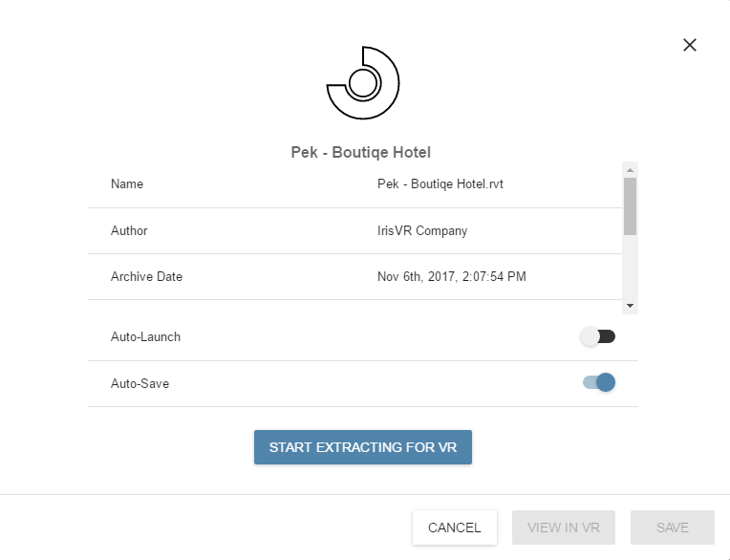Click the 'Archive Date' row label
The image size is (730, 560).
coord(146,276)
